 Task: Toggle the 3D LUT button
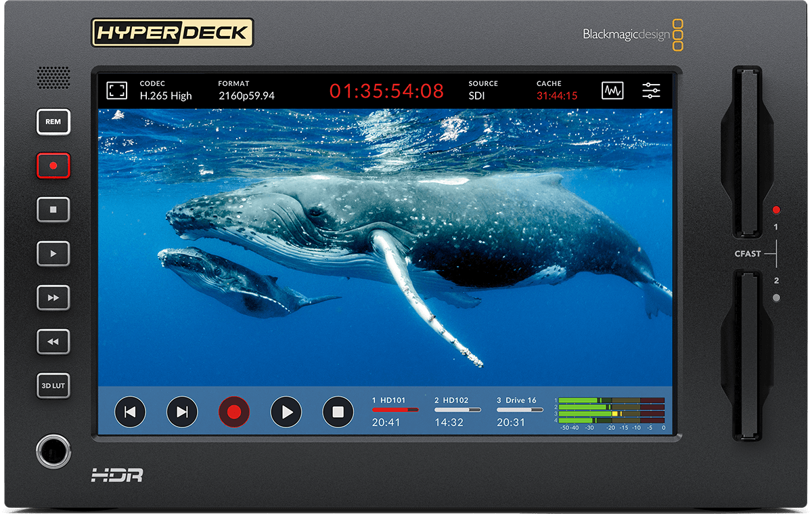[x=53, y=387]
